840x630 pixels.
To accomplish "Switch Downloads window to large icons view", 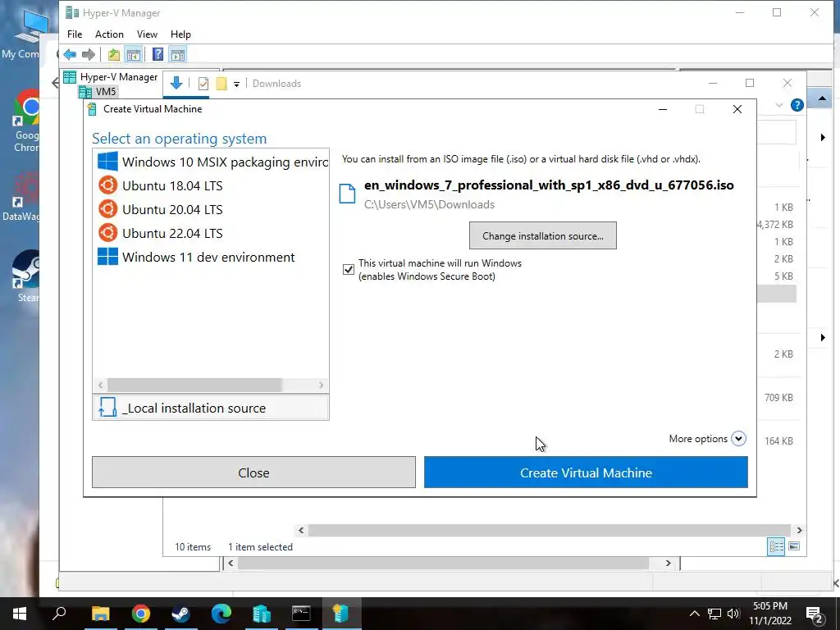I will (794, 546).
